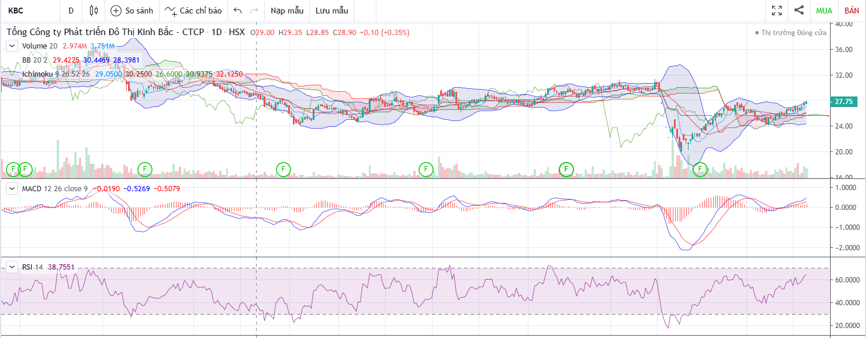This screenshot has height=338, width=868.
Task: Click Nạp mẫu to load template
Action: click(287, 11)
